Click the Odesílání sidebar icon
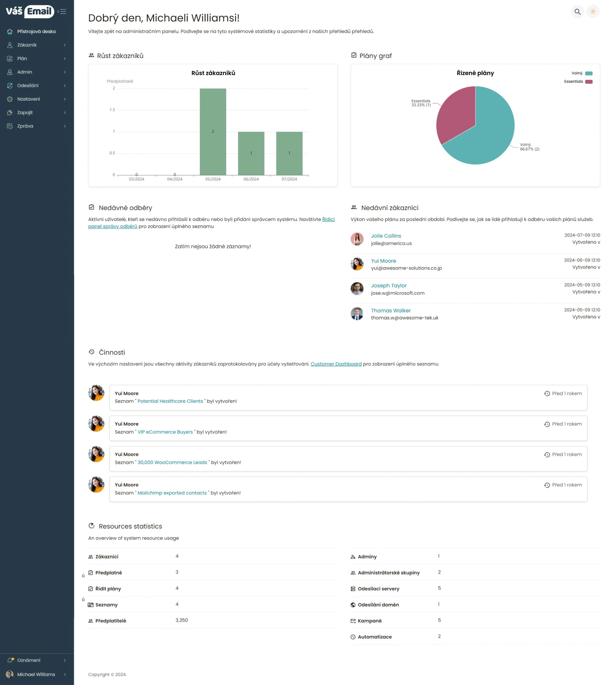The width and height of the screenshot is (616, 685). pyautogui.click(x=10, y=86)
